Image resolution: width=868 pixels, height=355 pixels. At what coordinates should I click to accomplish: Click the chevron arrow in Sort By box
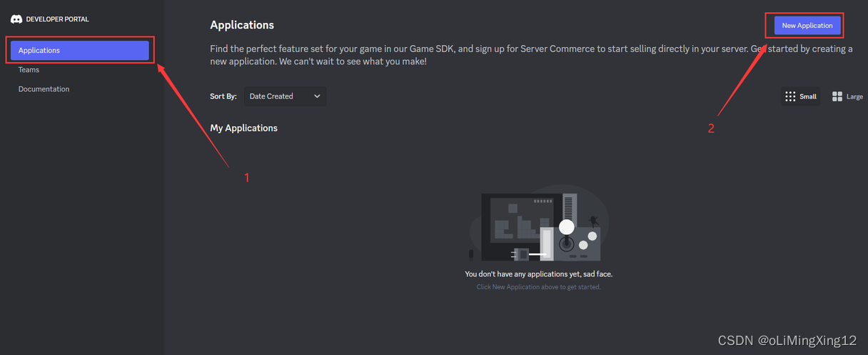click(317, 96)
